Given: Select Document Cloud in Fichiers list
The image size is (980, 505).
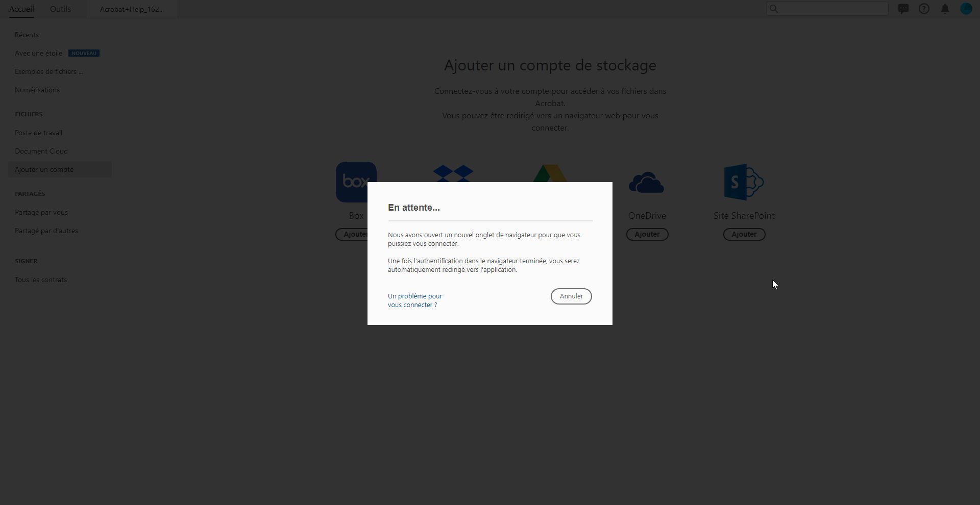Looking at the screenshot, I should [41, 151].
